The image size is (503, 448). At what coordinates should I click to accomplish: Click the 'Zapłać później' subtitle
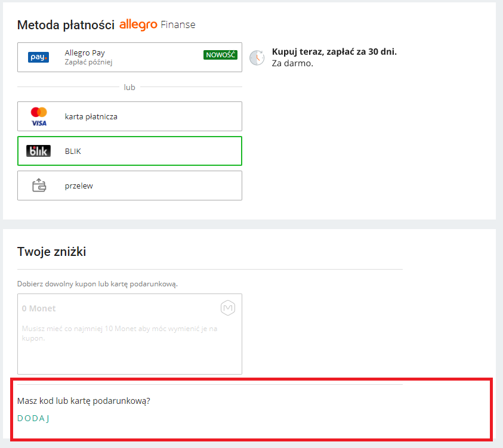click(88, 62)
